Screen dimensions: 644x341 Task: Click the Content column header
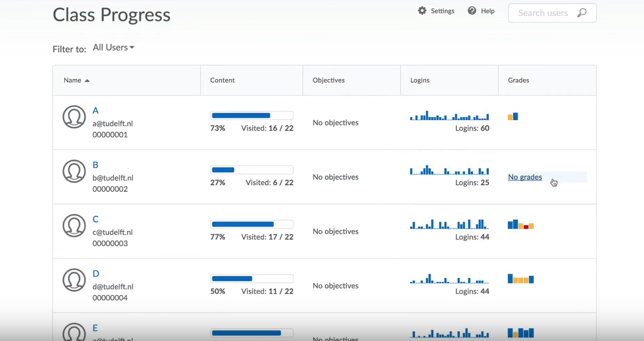point(222,80)
